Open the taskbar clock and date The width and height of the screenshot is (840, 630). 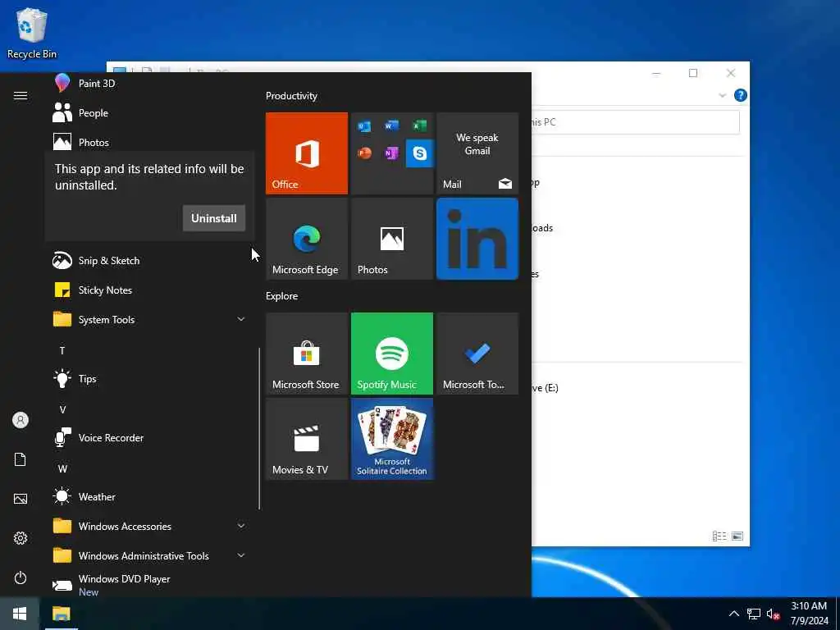pos(809,614)
